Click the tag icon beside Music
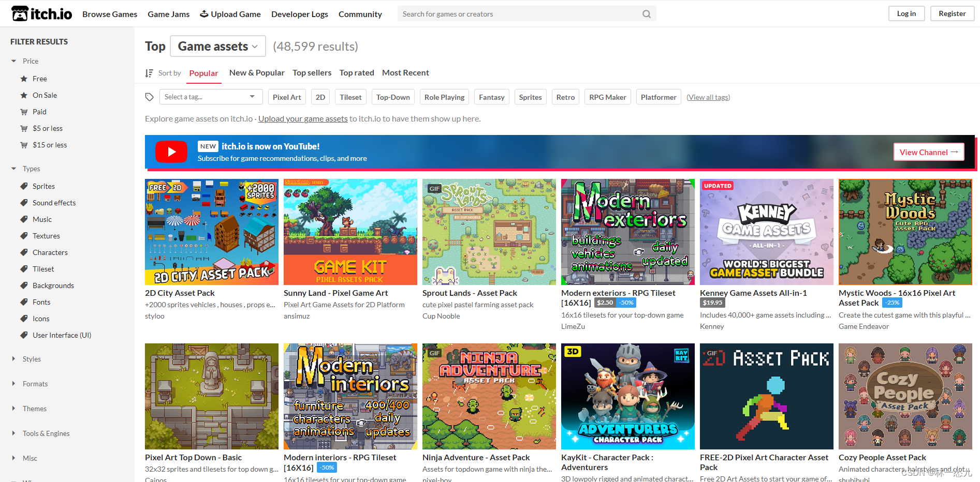The image size is (980, 482). (24, 219)
